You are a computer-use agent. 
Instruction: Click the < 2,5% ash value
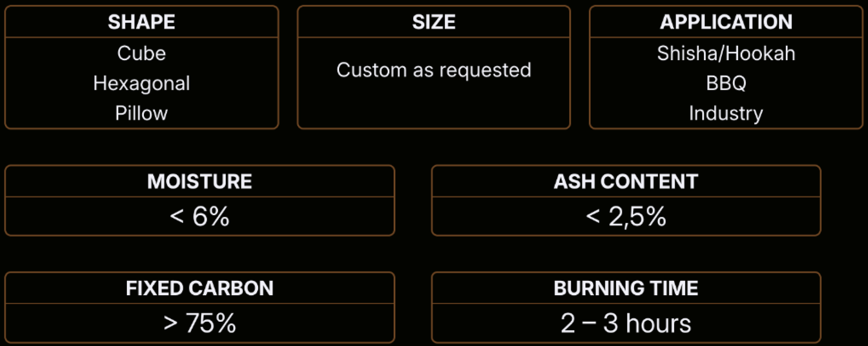pos(626,217)
